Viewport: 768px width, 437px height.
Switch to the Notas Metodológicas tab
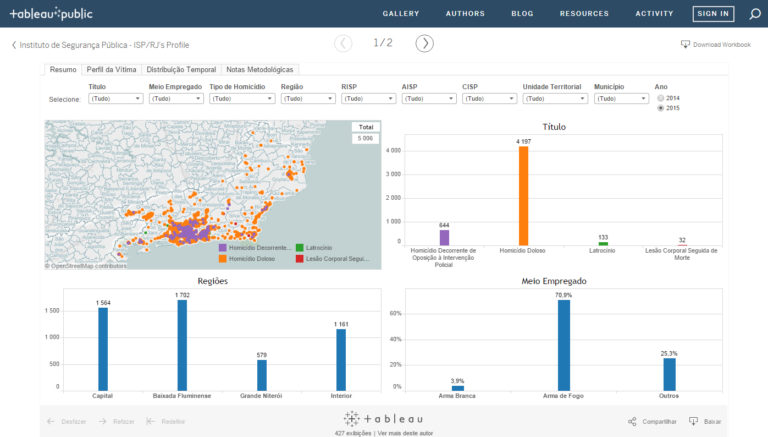[260, 70]
